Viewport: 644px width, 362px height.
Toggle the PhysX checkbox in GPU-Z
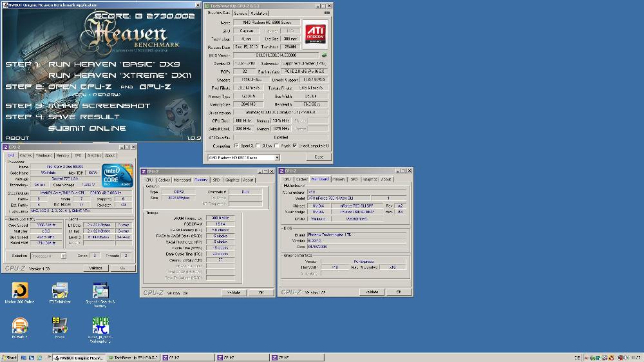[x=276, y=146]
